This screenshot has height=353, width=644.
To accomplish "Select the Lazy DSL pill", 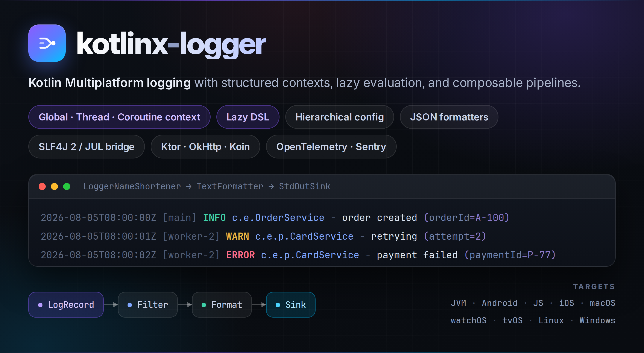I will (x=248, y=117).
